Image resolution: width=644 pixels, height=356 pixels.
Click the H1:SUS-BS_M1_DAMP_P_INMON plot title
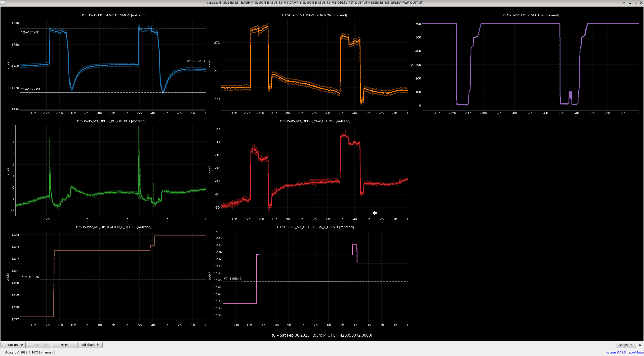(x=113, y=15)
